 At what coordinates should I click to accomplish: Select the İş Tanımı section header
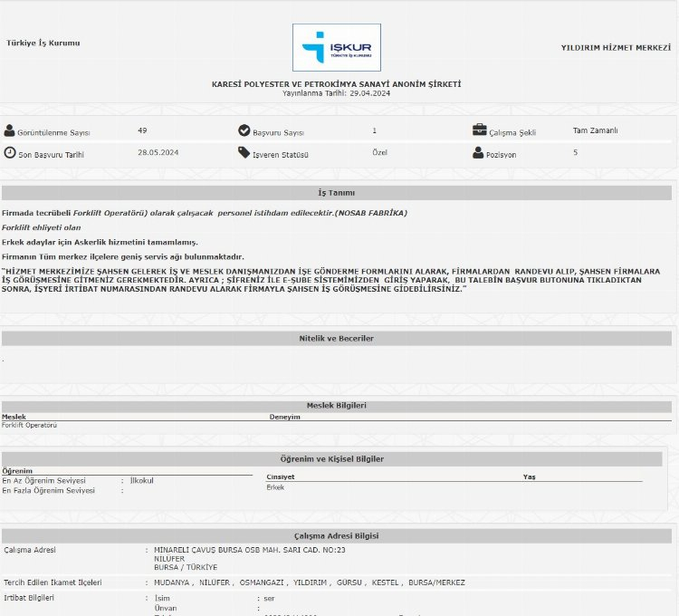point(336,193)
